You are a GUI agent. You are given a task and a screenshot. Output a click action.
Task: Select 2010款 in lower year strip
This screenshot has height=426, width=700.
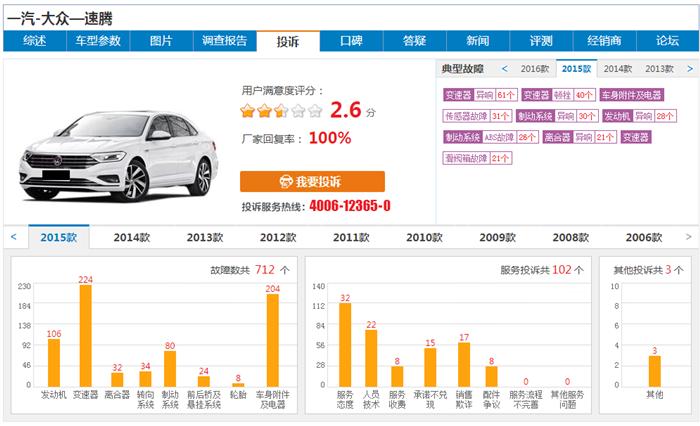coord(425,237)
